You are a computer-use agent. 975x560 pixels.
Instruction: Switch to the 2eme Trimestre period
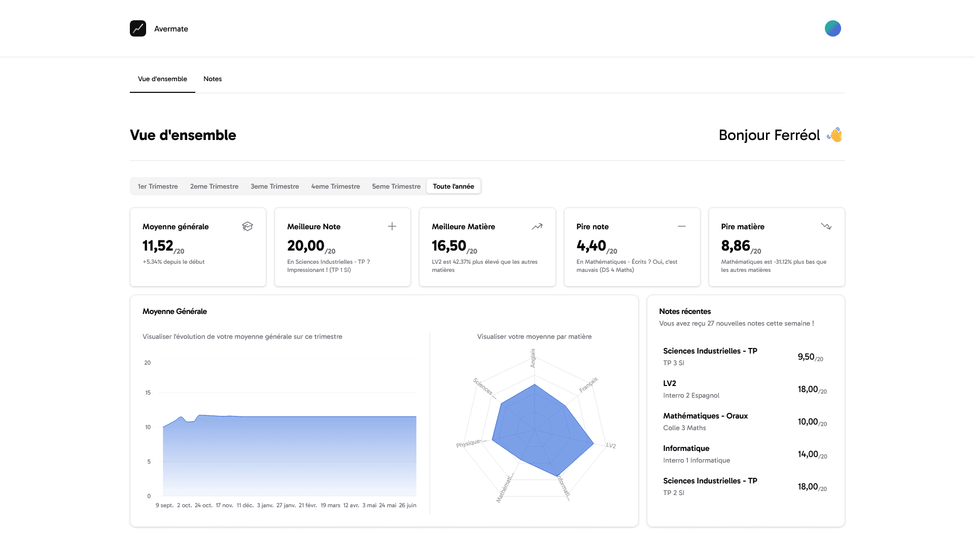[214, 186]
